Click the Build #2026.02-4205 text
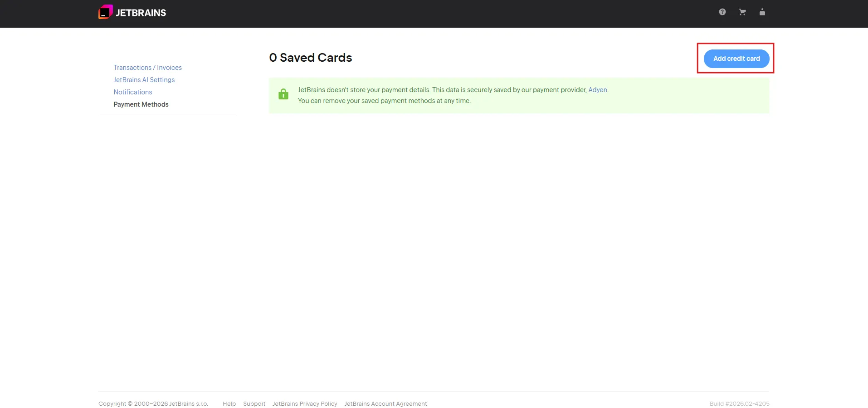 740,403
